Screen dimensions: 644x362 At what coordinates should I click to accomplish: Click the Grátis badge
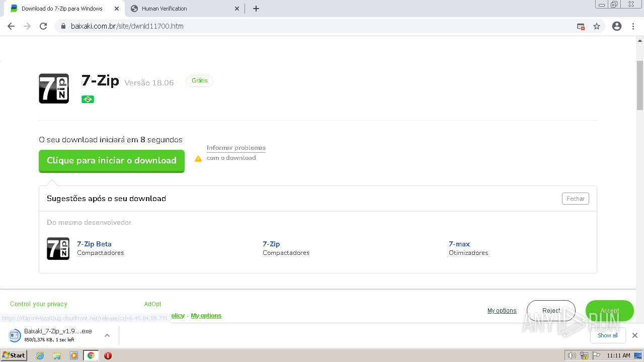[200, 80]
